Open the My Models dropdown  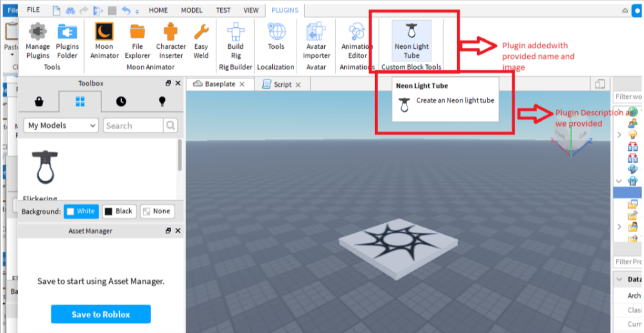(61, 125)
